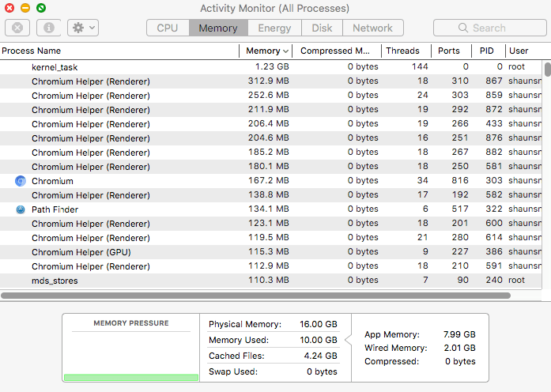Select the Path Finder process name
This screenshot has height=392, width=551.
point(55,209)
